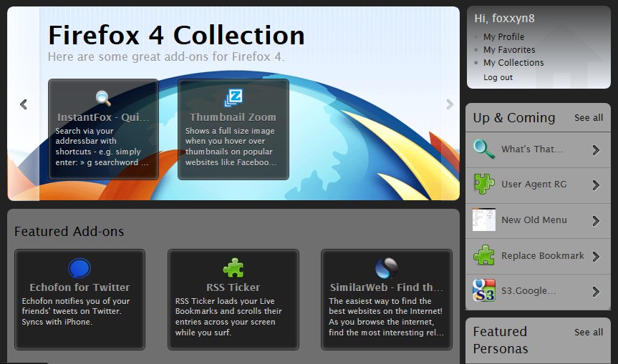The image size is (618, 364).
Task: Open Echofon for Twitter title
Action: (79, 287)
